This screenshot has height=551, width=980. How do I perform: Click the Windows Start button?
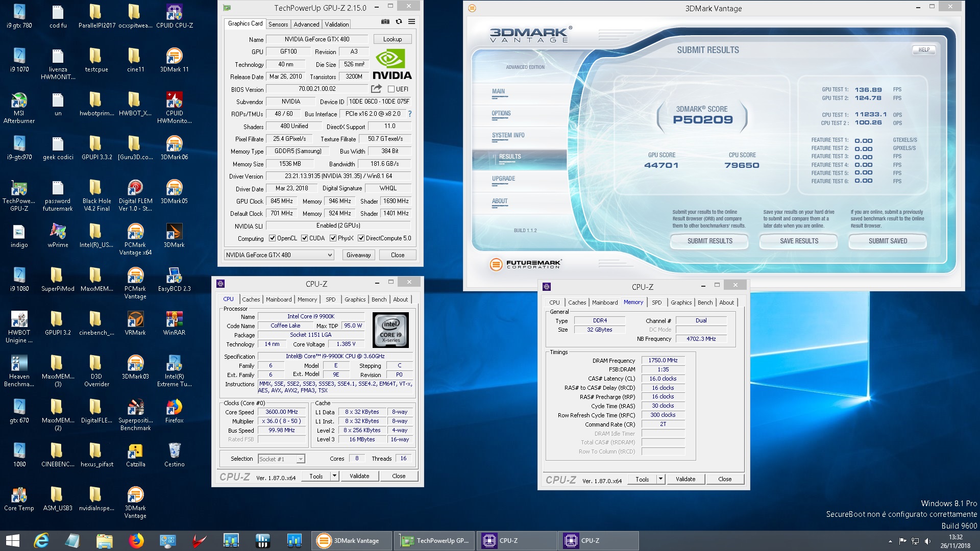pyautogui.click(x=12, y=540)
